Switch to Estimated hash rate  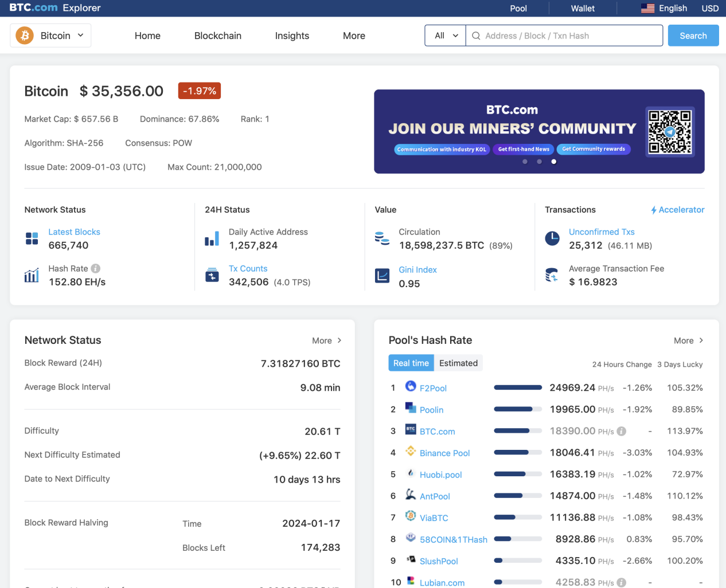[458, 363]
